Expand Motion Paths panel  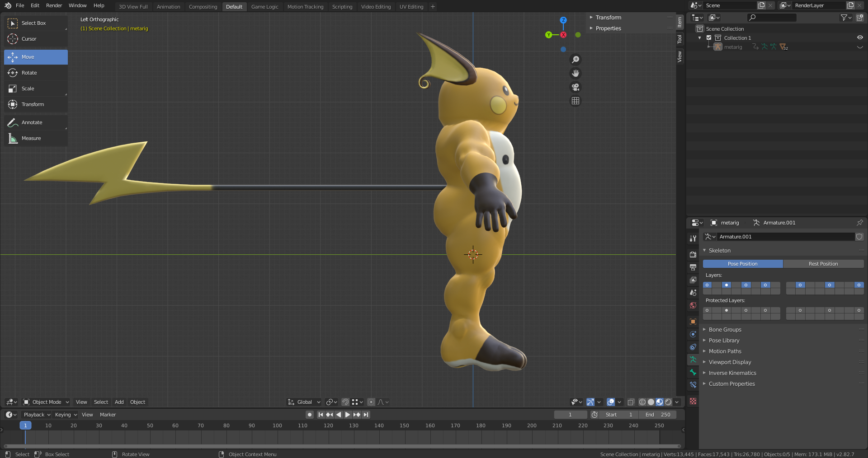(x=725, y=351)
